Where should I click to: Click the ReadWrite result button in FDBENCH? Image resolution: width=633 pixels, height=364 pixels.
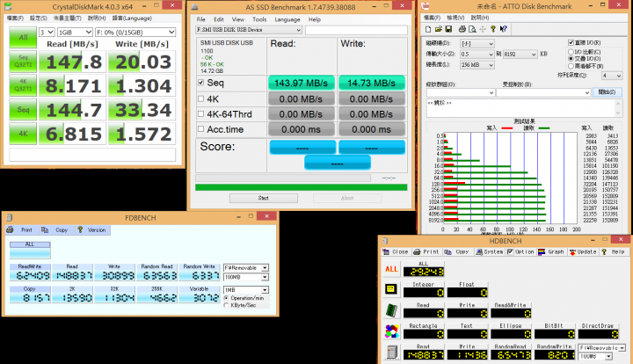coord(30,272)
